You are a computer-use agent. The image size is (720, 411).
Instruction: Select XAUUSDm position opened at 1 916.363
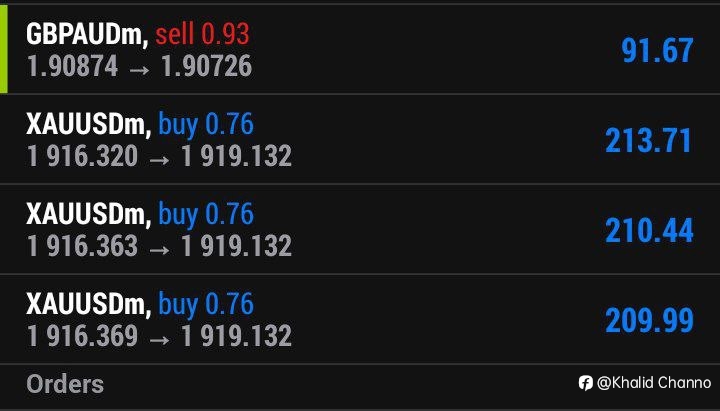tap(360, 229)
